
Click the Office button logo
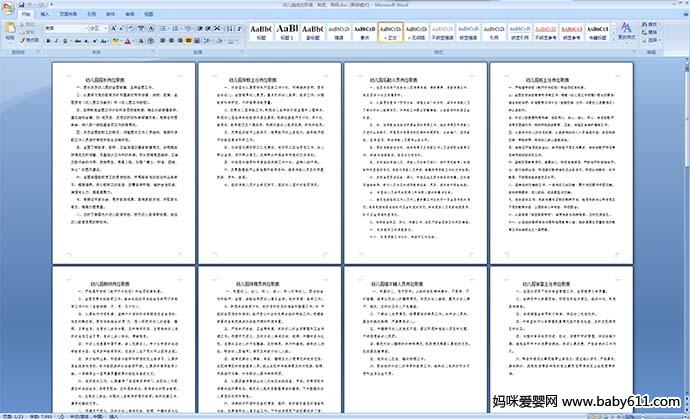[9, 8]
